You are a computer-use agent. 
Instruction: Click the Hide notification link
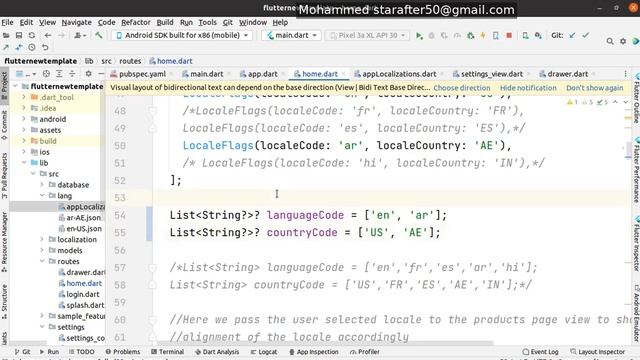coord(528,88)
